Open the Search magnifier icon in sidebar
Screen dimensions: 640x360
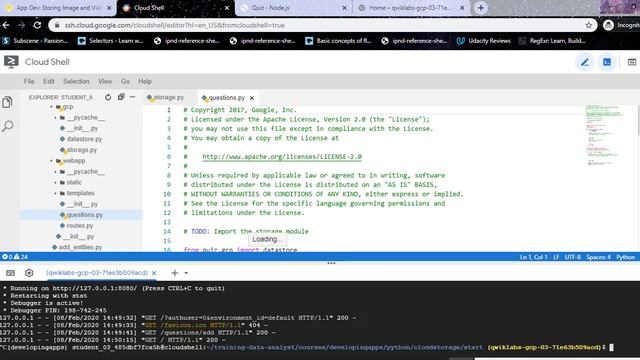coord(8,126)
